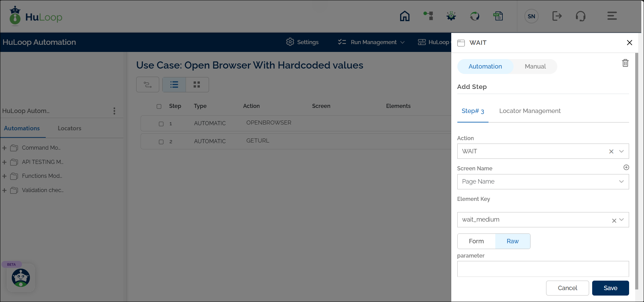
Task: Open the Screen Name Page Name dropdown
Action: (543, 182)
